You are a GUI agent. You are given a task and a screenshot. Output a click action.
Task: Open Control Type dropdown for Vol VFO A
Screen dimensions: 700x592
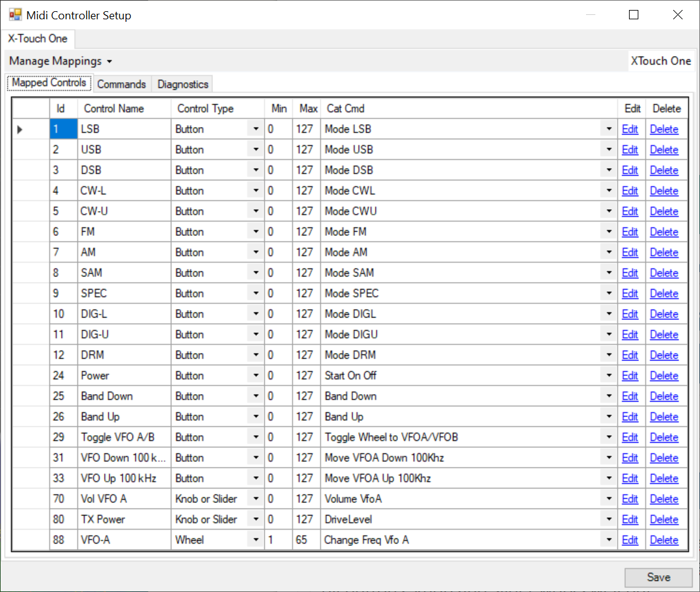(256, 499)
